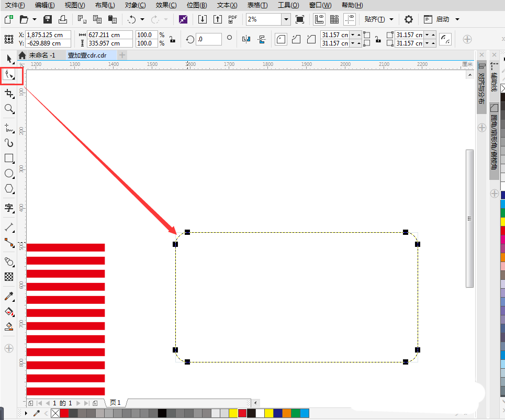
Task: Switch to the 壹加壹cdr.cdr tab
Action: click(87, 55)
